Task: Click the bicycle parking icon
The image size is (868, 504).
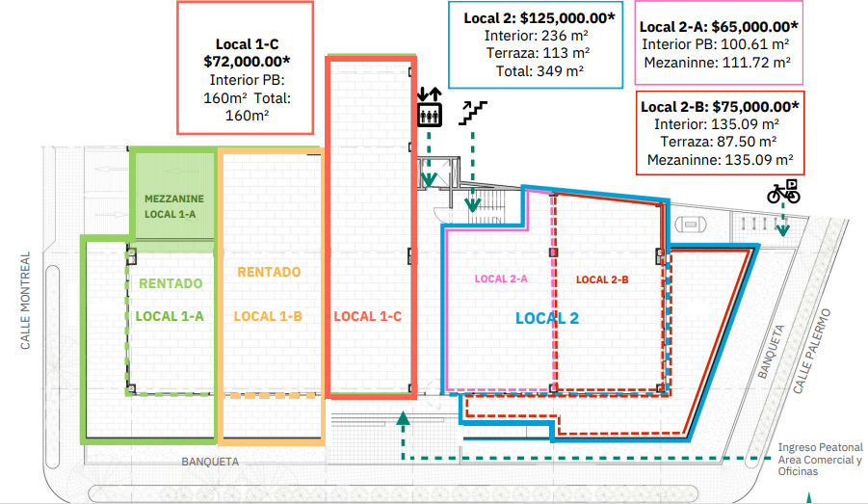Action: pos(783,191)
